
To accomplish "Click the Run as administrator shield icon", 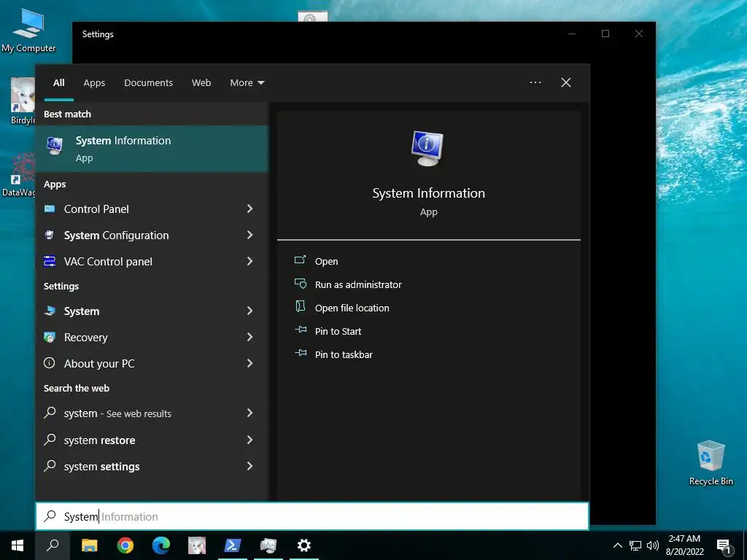I will coord(300,284).
